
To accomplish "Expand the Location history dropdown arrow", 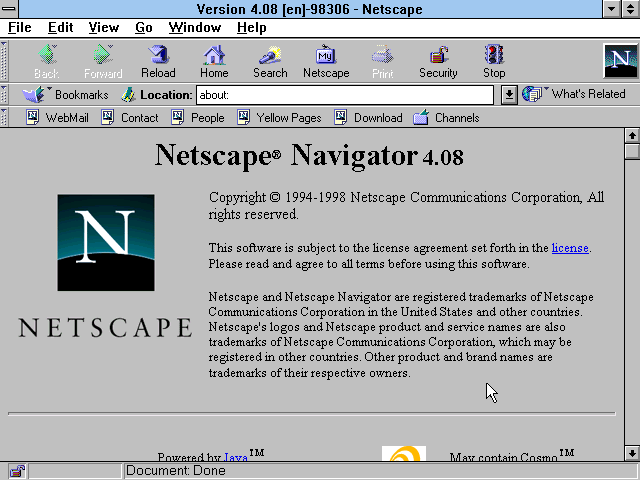I will coord(508,95).
